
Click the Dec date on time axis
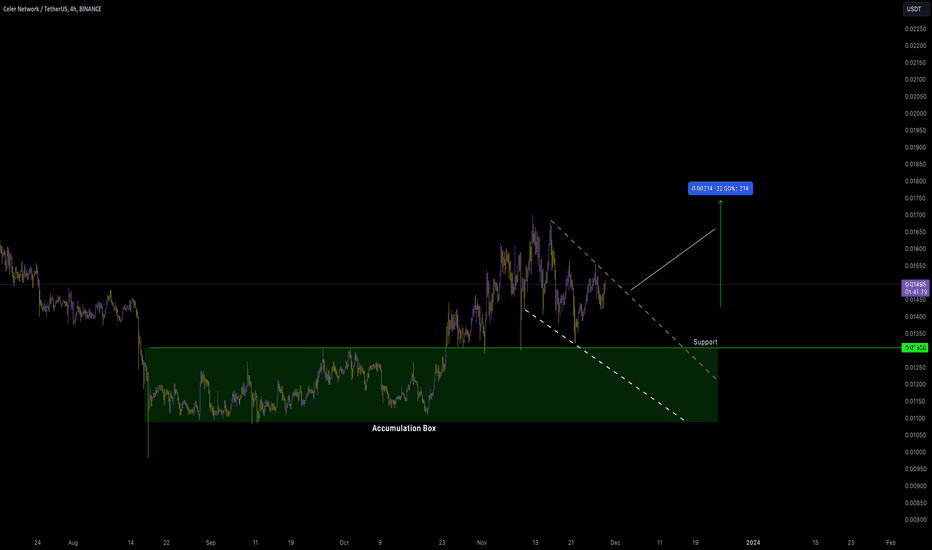click(615, 543)
